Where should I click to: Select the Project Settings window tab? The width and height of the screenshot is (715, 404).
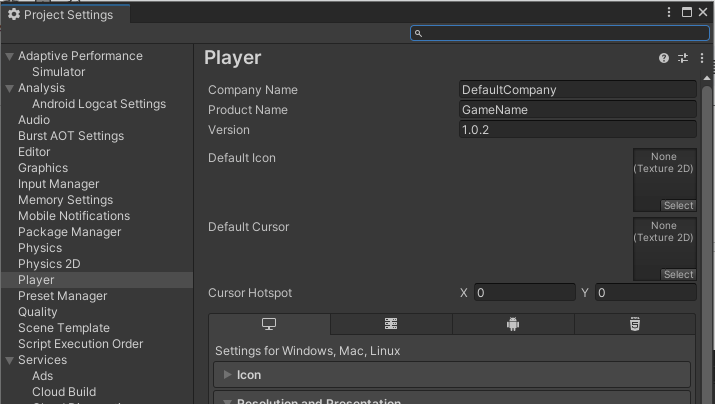(x=66, y=15)
